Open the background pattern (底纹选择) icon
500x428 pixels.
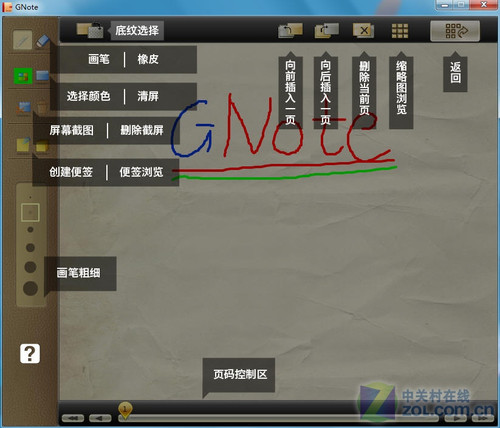90,30
